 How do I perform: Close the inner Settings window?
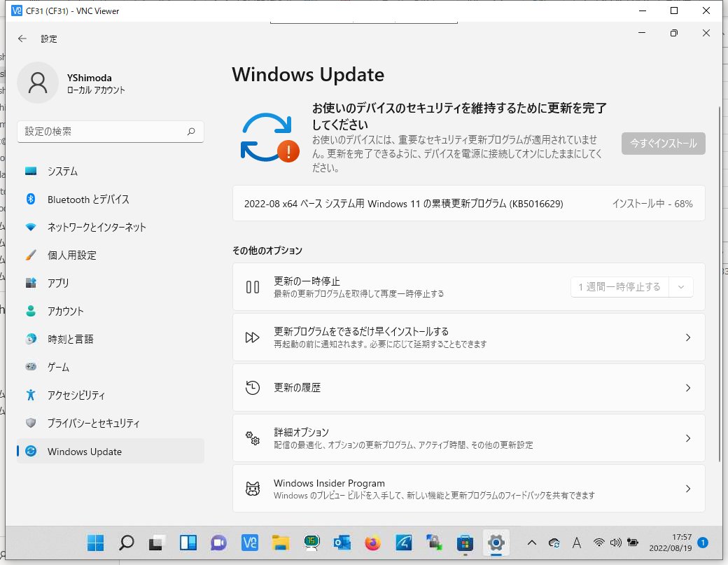coord(706,33)
